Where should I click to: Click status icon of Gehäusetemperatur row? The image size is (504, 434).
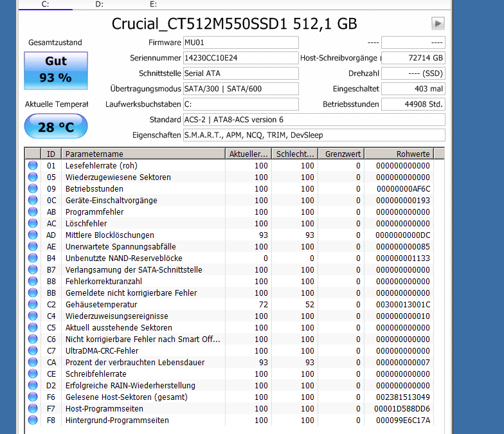click(33, 304)
